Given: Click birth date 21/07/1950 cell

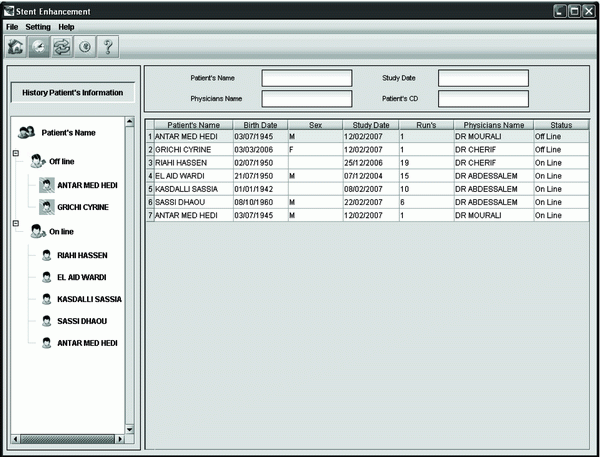Looking at the screenshot, I should click(x=261, y=176).
